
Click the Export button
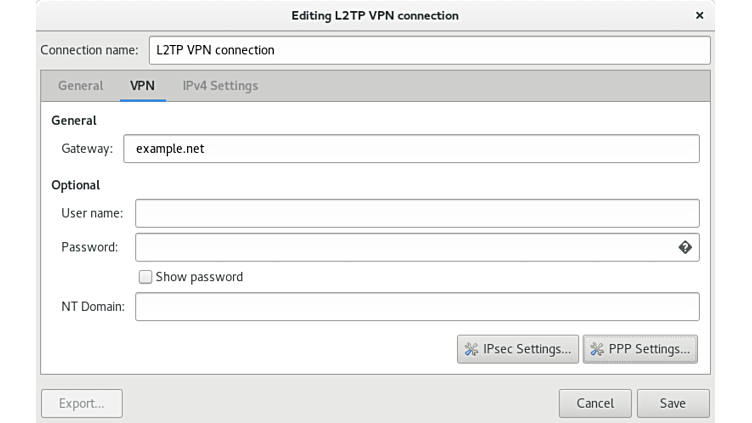pyautogui.click(x=81, y=403)
